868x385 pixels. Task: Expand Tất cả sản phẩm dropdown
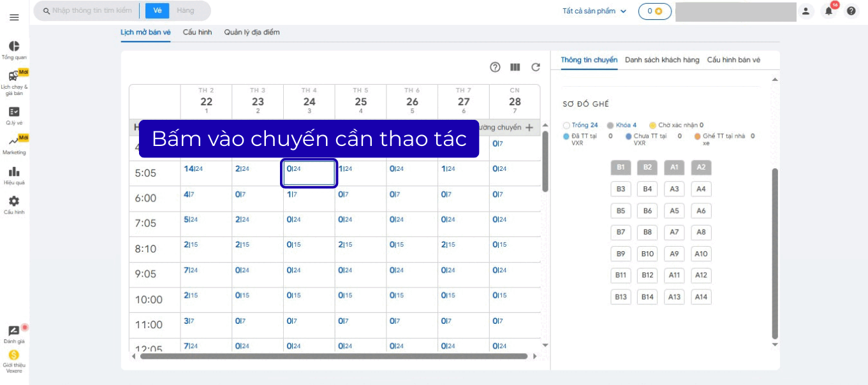pyautogui.click(x=594, y=11)
